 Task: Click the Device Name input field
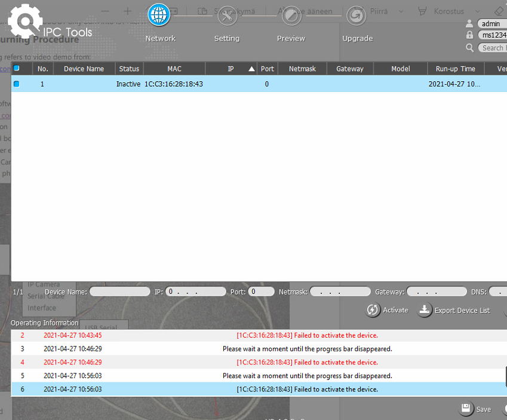click(120, 292)
